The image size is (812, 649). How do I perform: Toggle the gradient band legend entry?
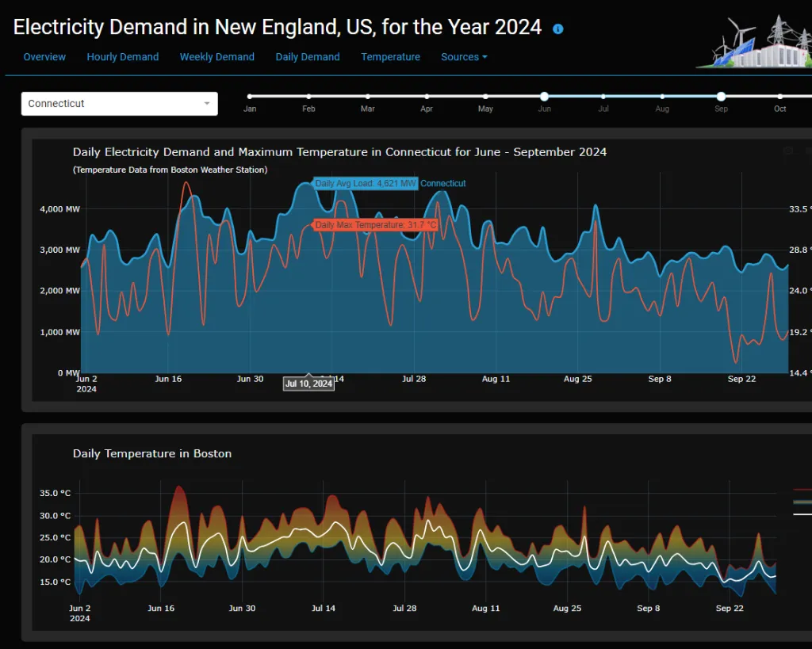(x=802, y=502)
